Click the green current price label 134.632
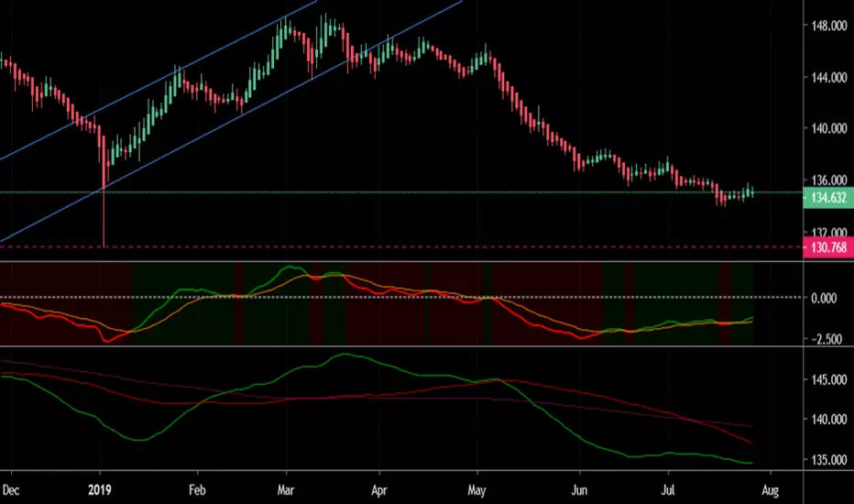Image resolution: width=854 pixels, height=504 pixels. point(828,198)
